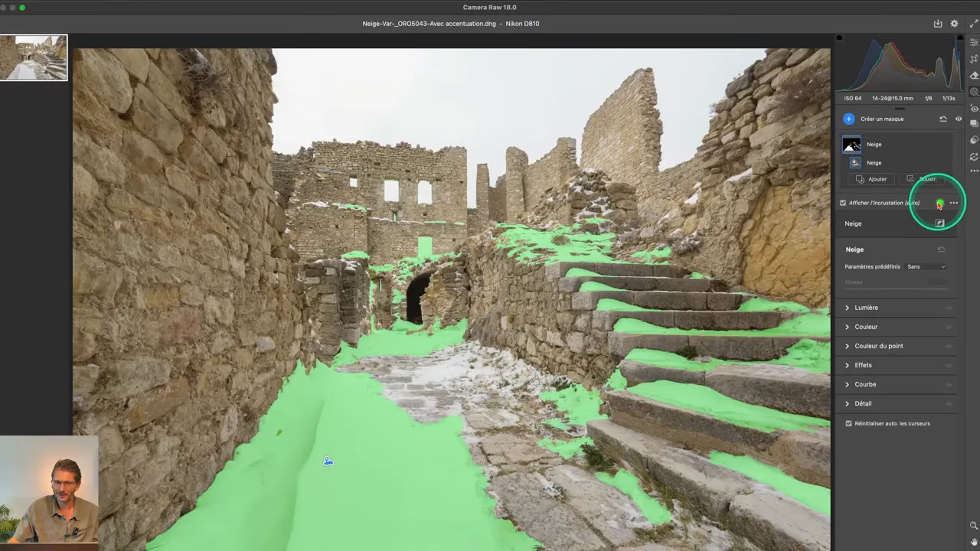The width and height of the screenshot is (980, 551).
Task: Open the red-eye removal tool icon
Action: tap(974, 108)
